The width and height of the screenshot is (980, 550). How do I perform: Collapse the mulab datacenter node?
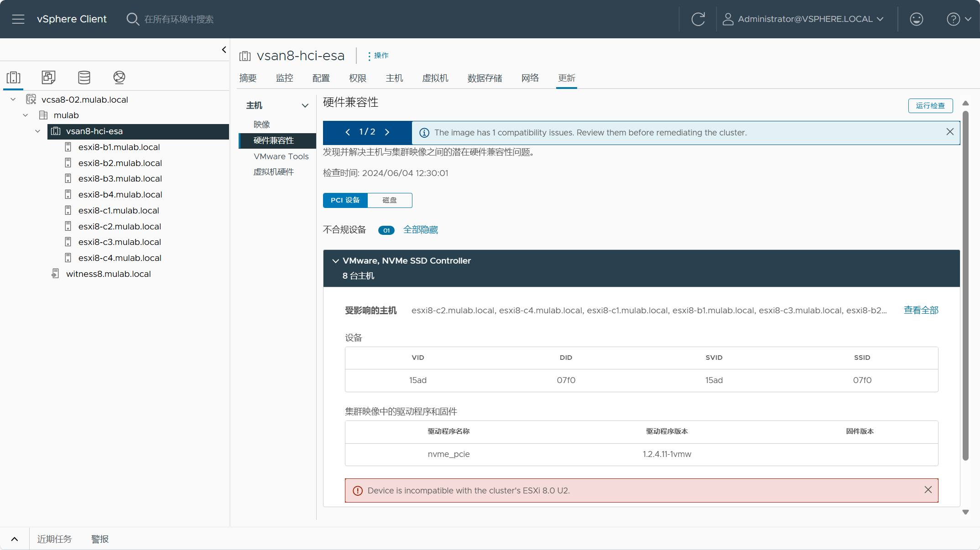(26, 115)
